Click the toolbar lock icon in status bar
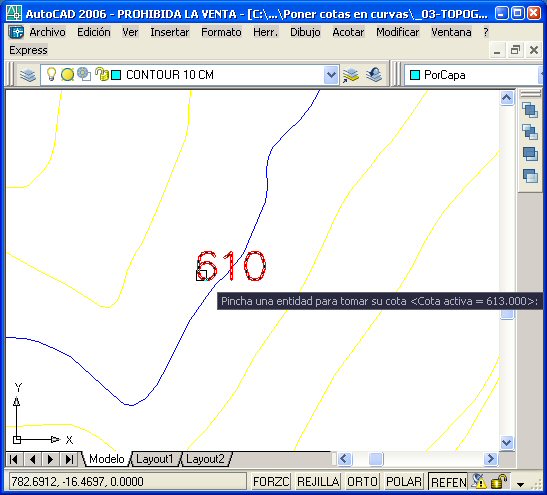The width and height of the screenshot is (547, 495). pyautogui.click(x=499, y=482)
